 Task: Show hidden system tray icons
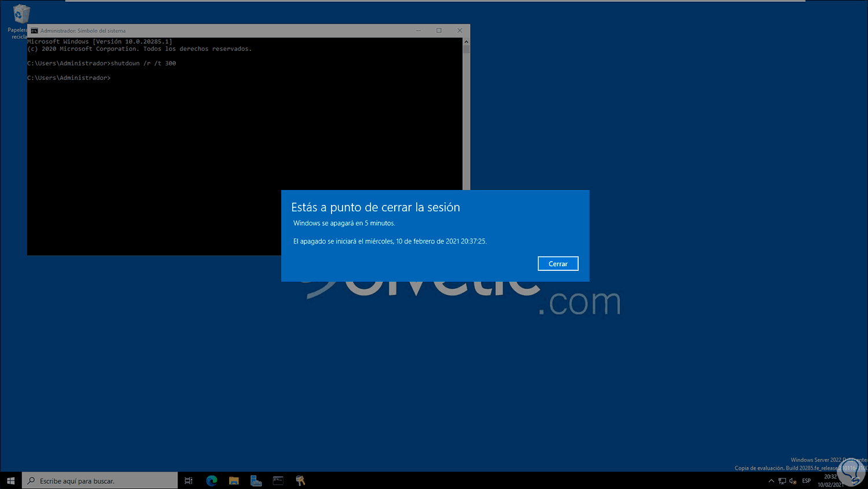tap(771, 481)
